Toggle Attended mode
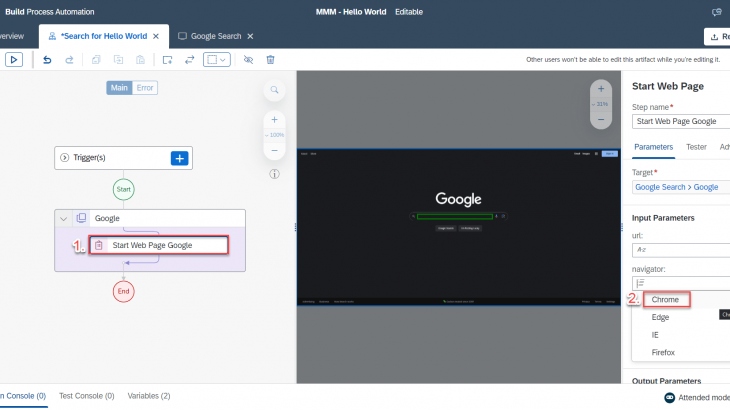 [697, 397]
